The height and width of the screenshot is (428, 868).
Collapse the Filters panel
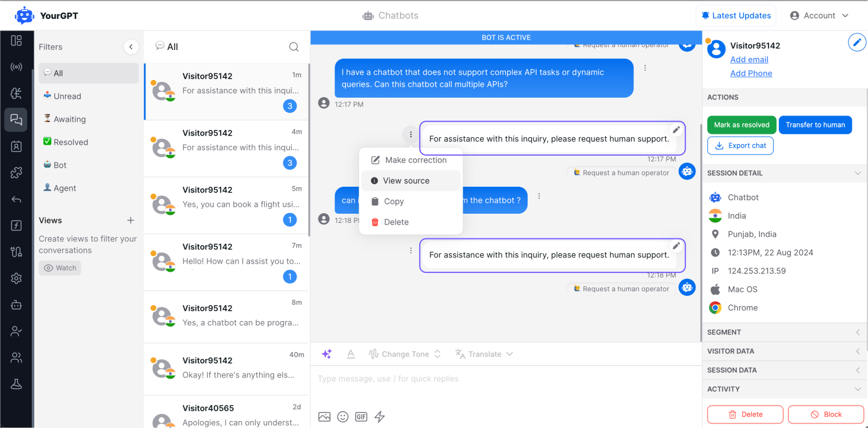tap(131, 47)
